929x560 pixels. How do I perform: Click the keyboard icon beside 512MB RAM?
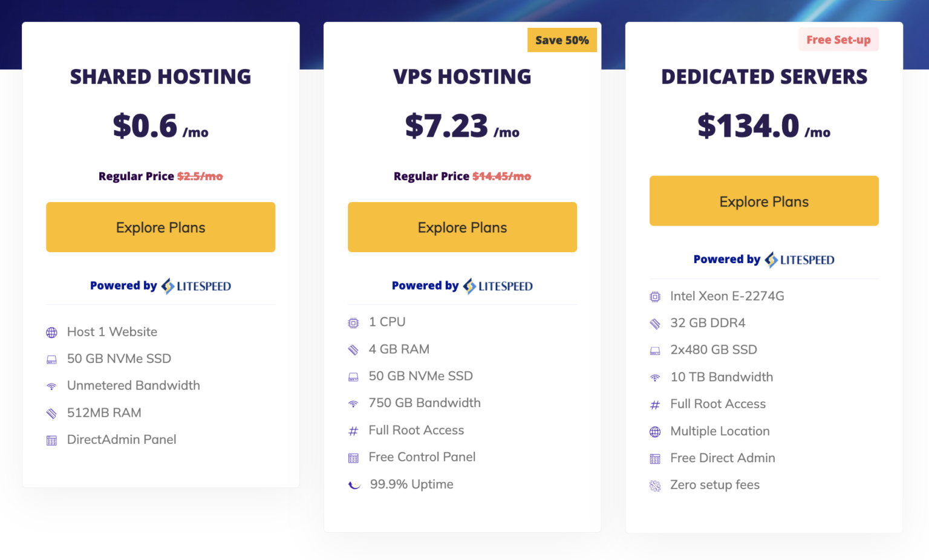[x=51, y=412]
